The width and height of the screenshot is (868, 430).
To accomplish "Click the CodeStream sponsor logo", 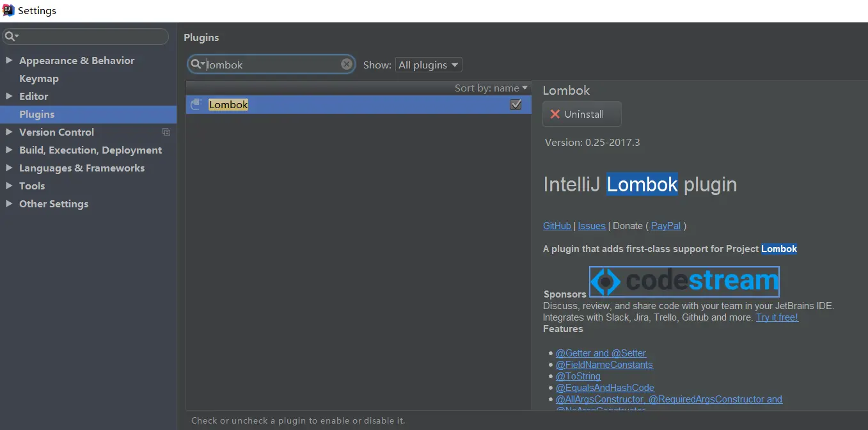I will 684,282.
